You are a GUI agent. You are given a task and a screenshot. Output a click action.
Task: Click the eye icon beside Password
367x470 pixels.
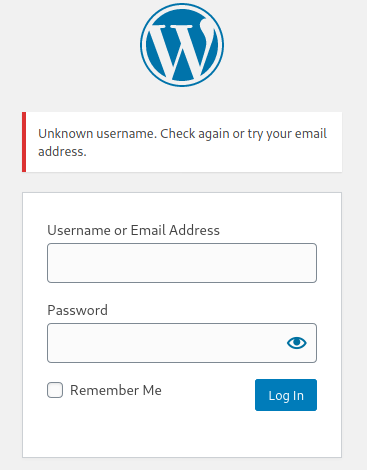pyautogui.click(x=296, y=343)
